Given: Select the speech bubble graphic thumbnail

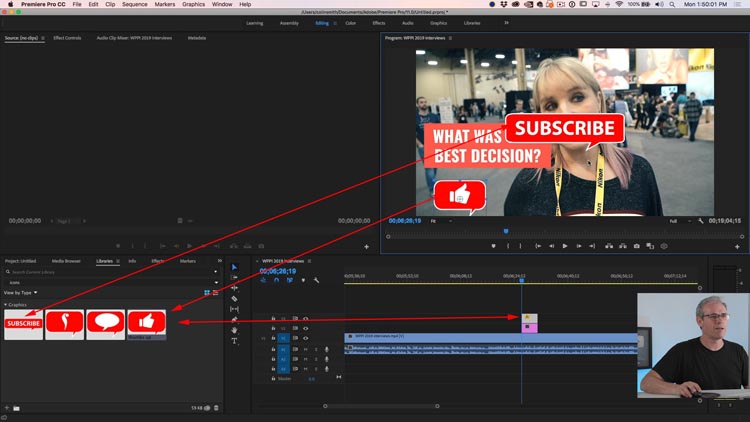Looking at the screenshot, I should pyautogui.click(x=106, y=325).
